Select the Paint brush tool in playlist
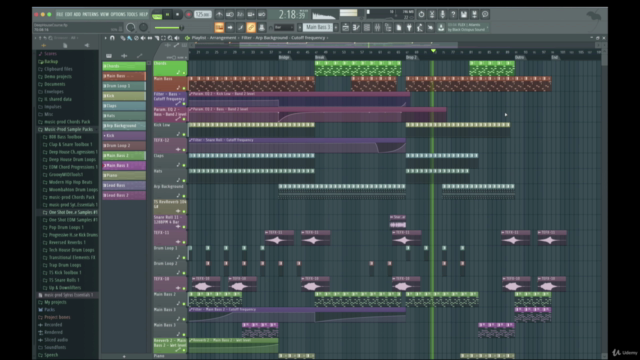This screenshot has width=640, height=360. 129,38
